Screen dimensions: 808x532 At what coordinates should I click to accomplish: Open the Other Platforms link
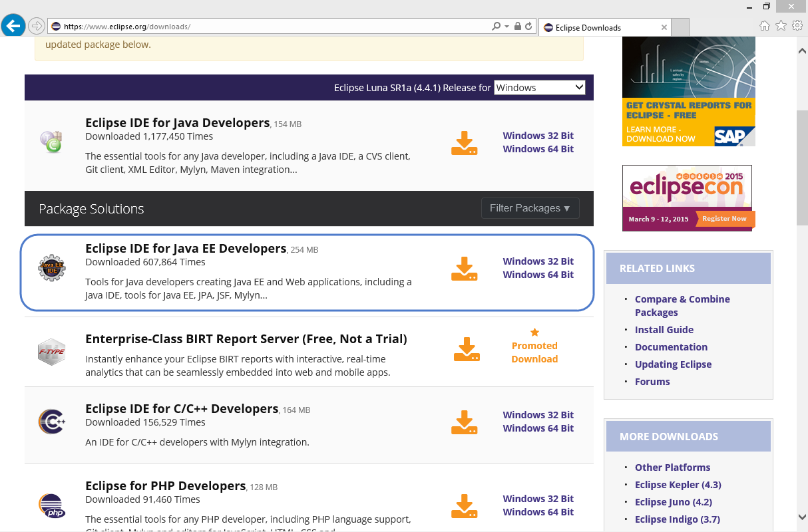pos(672,467)
